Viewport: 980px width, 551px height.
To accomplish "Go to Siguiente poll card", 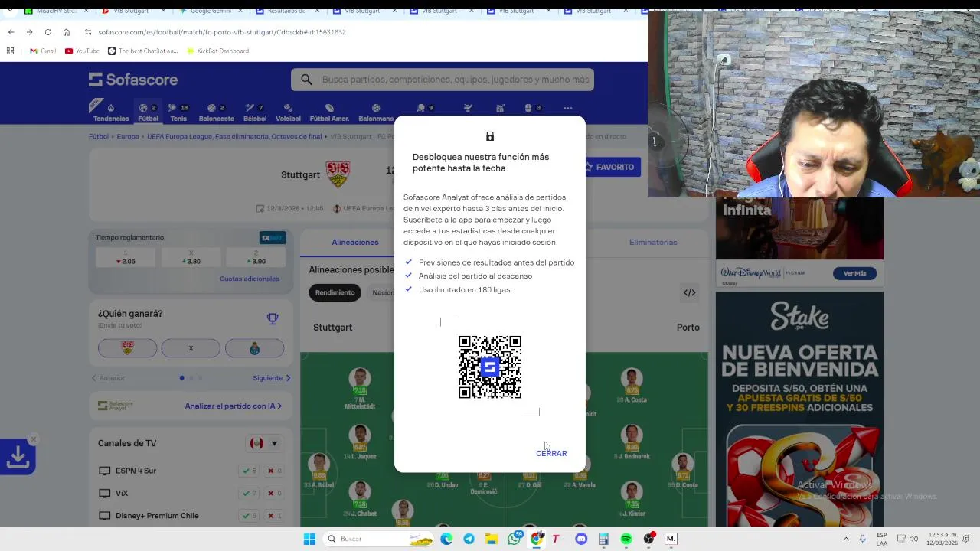I will 272,378.
